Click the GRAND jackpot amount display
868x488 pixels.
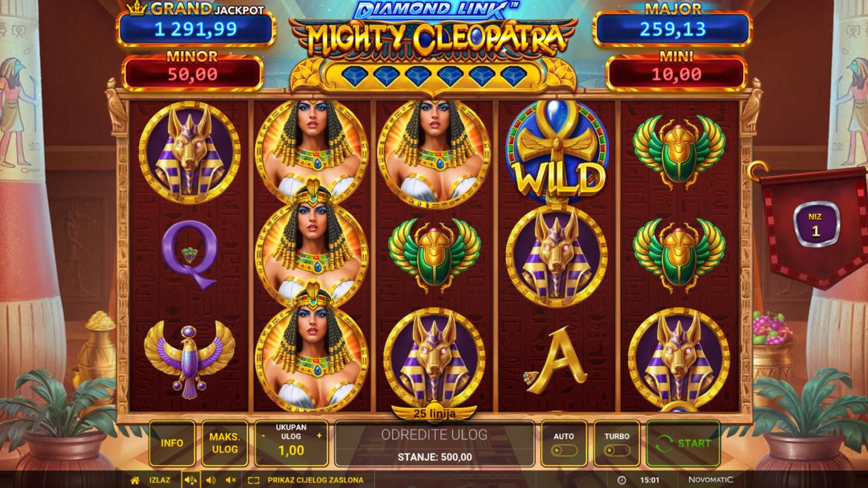point(195,29)
